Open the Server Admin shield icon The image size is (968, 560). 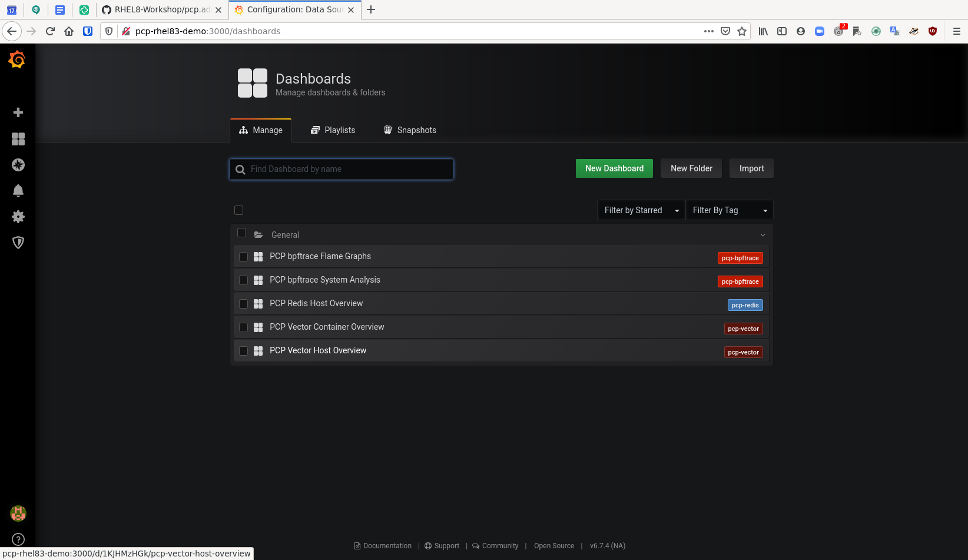(18, 243)
